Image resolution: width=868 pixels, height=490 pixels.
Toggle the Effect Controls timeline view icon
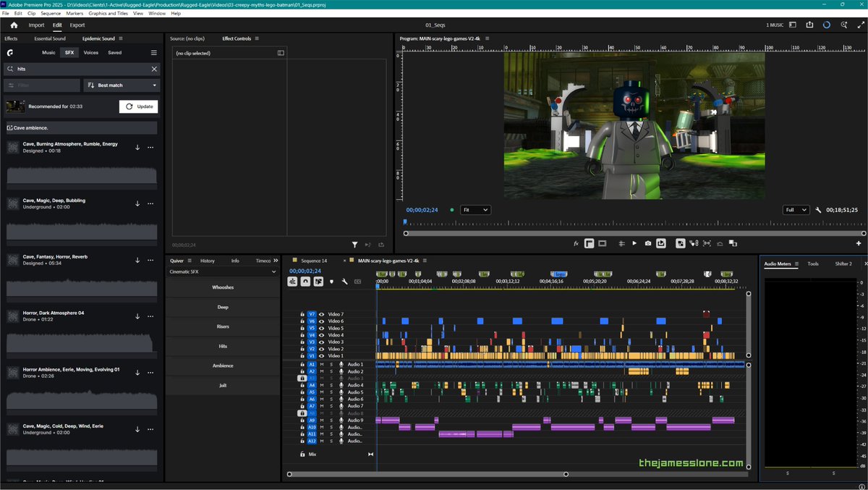(x=281, y=53)
